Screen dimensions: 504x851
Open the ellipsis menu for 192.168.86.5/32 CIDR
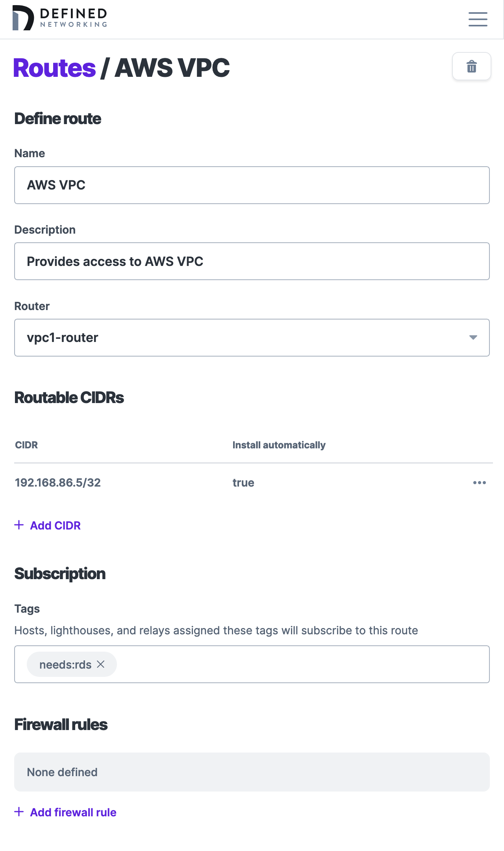pos(479,482)
